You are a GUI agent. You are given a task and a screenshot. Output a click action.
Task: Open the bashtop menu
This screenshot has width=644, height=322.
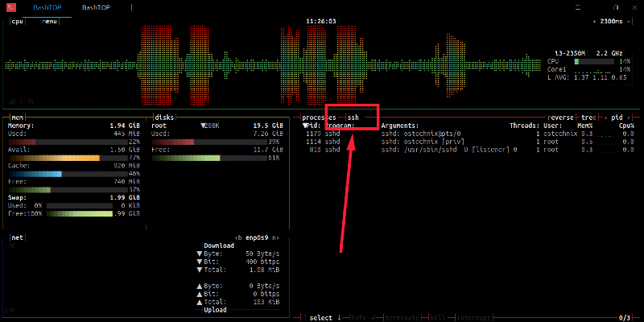point(51,21)
